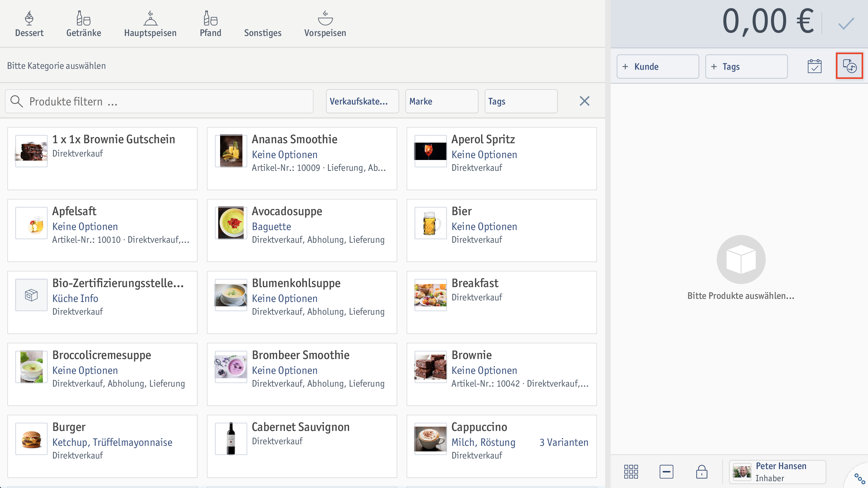Click the minus box icon

tap(666, 472)
